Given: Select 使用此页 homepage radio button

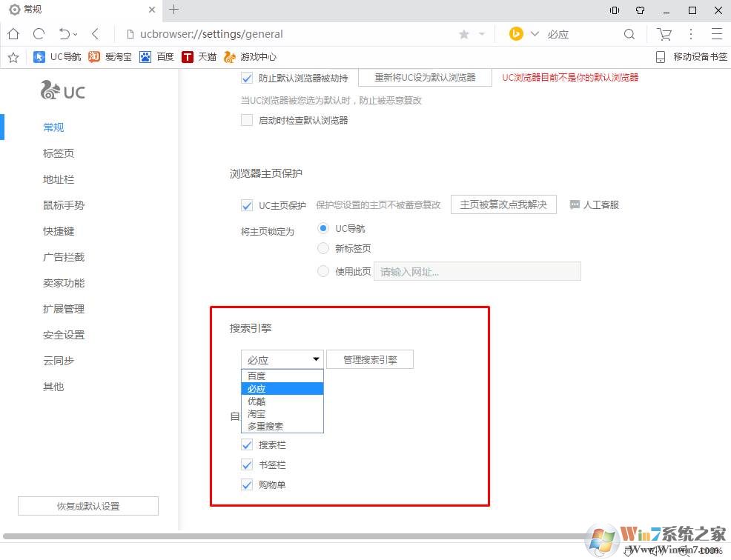Looking at the screenshot, I should point(323,271).
